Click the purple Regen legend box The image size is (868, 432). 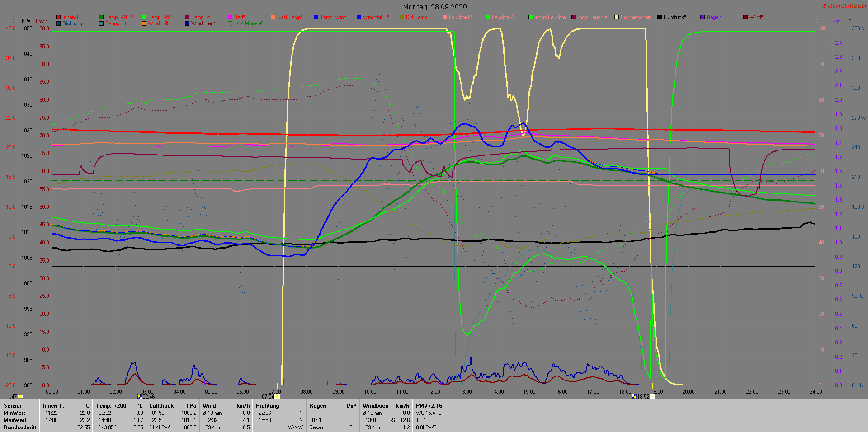[x=703, y=17]
